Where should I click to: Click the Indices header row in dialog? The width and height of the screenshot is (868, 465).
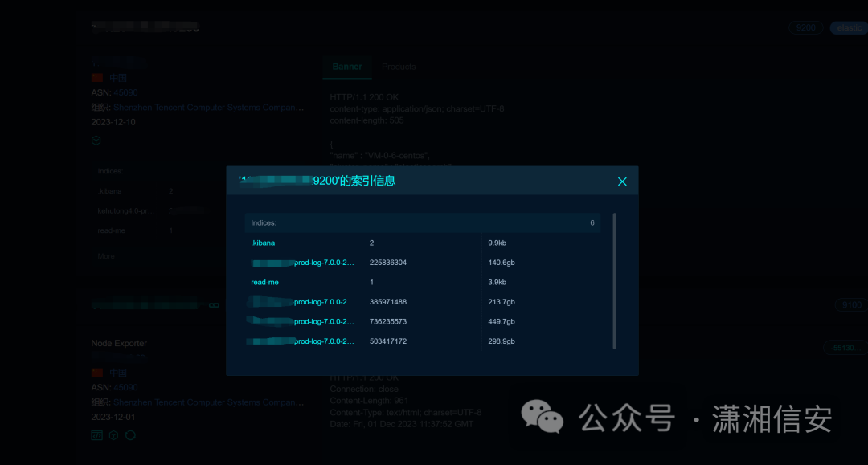pyautogui.click(x=423, y=222)
